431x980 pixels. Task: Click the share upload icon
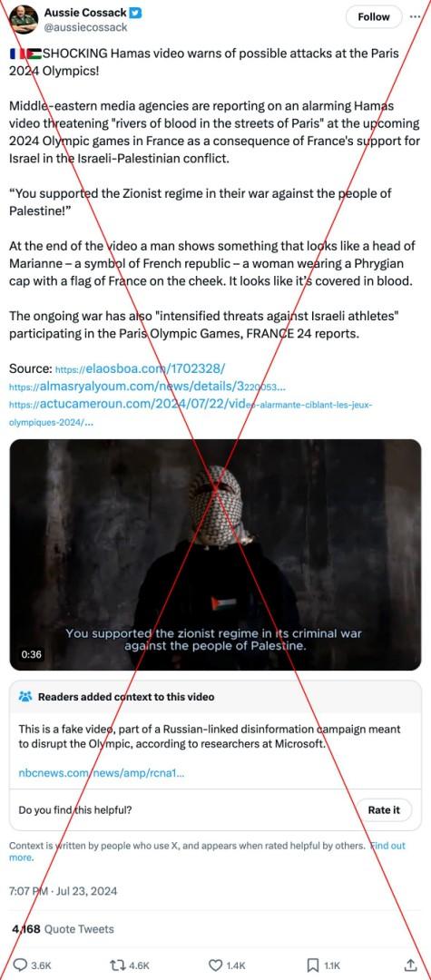coord(411,965)
